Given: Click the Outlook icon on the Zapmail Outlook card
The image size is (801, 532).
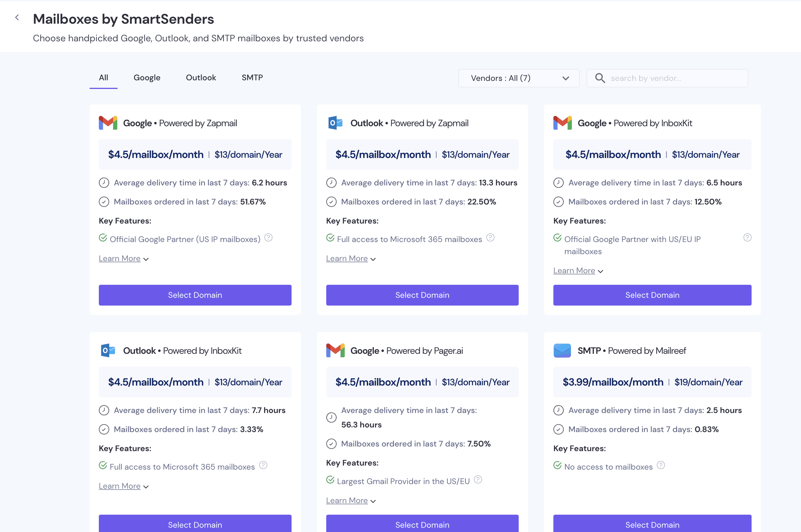Looking at the screenshot, I should pos(335,123).
